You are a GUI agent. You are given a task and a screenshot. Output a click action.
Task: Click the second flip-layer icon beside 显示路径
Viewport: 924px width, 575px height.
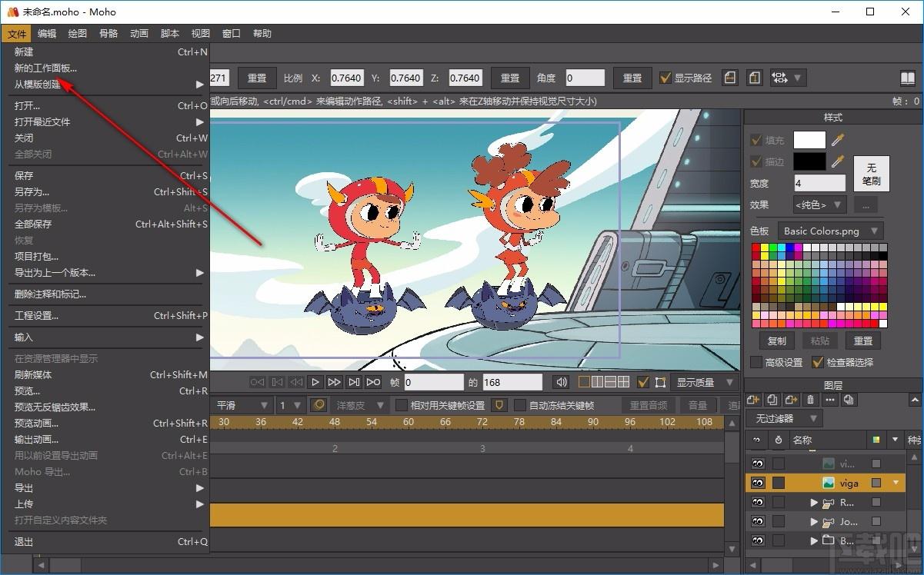point(755,78)
